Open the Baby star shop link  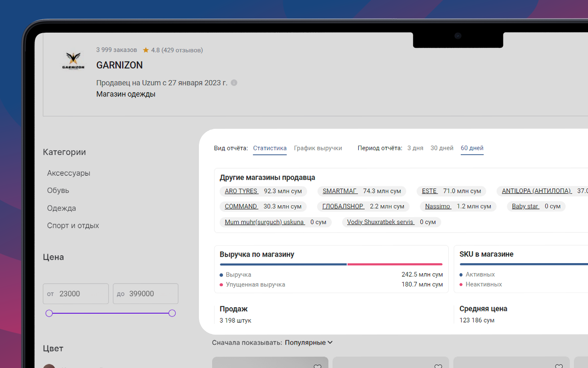[x=526, y=207]
